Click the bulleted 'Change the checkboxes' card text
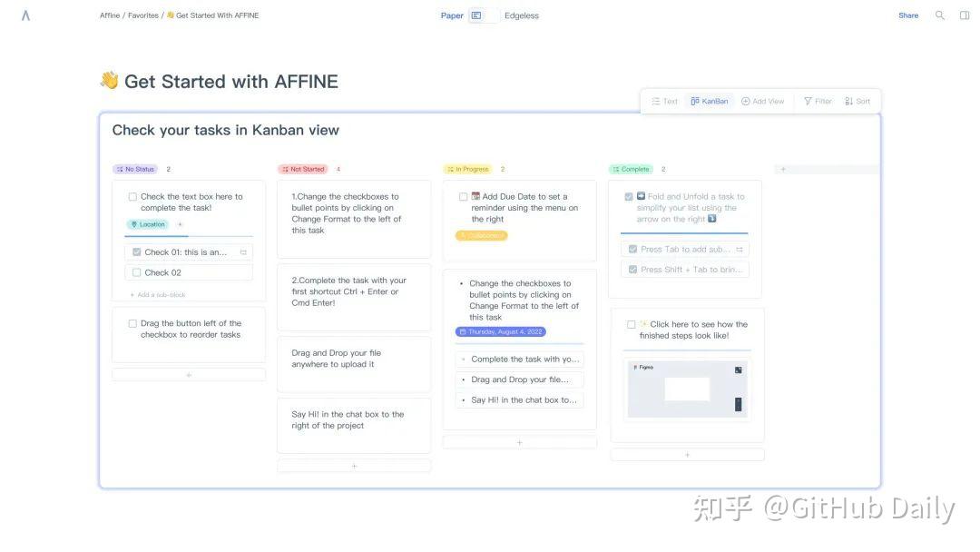Image resolution: width=980 pixels, height=552 pixels. (x=524, y=301)
